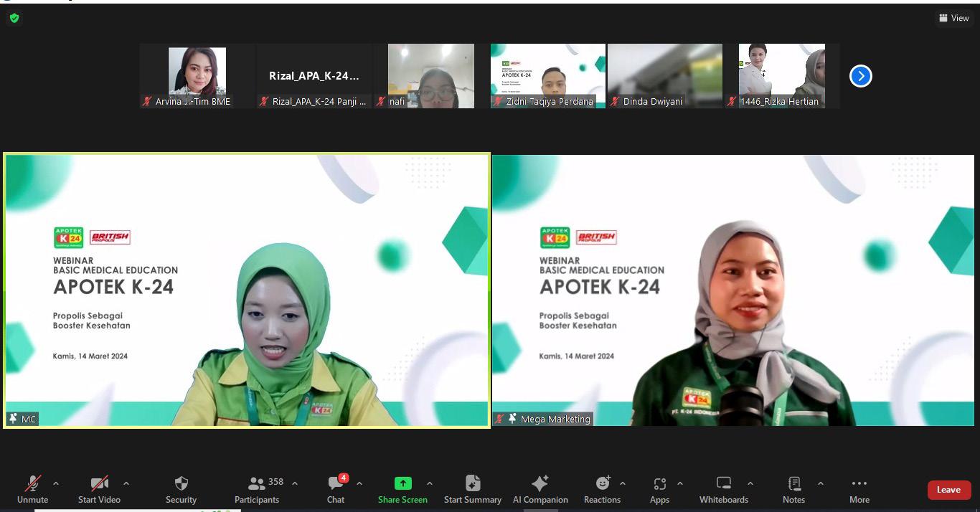Expand the arrow beside Reactions
This screenshot has width=980, height=512.
click(622, 483)
